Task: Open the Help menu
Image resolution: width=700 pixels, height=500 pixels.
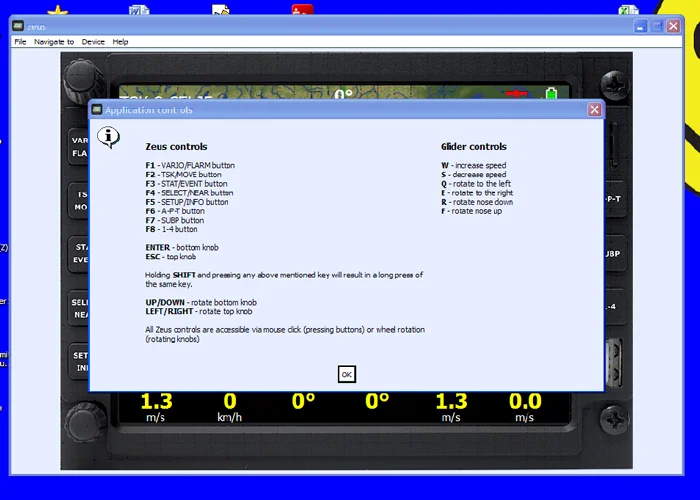Action: point(120,42)
